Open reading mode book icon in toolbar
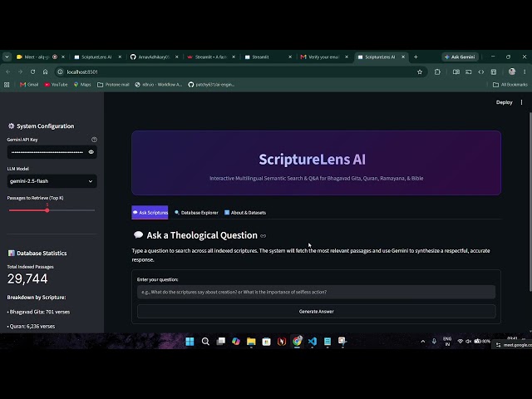The height and width of the screenshot is (399, 532). click(x=456, y=72)
